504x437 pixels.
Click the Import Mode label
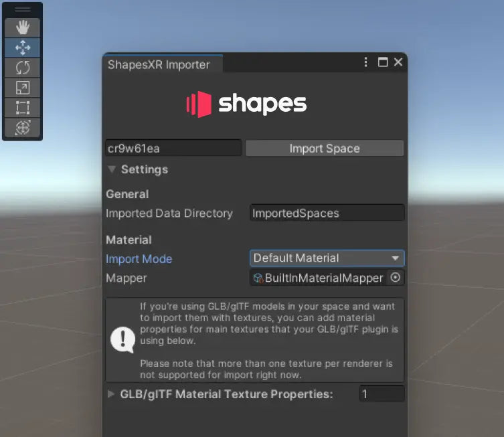pyautogui.click(x=139, y=259)
